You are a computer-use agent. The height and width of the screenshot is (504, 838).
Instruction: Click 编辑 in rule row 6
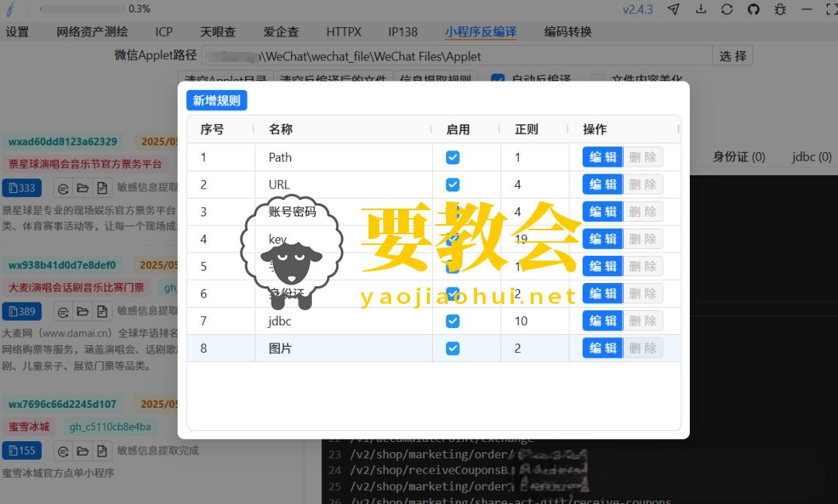603,293
